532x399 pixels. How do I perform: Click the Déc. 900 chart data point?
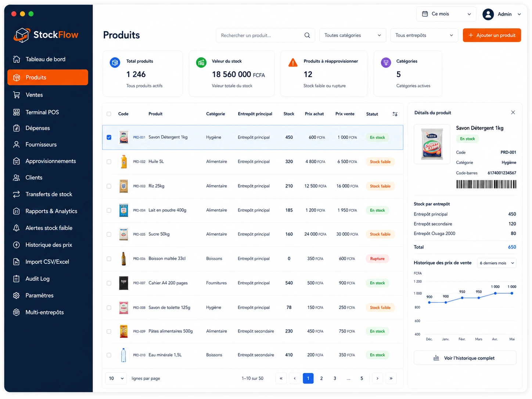click(429, 302)
